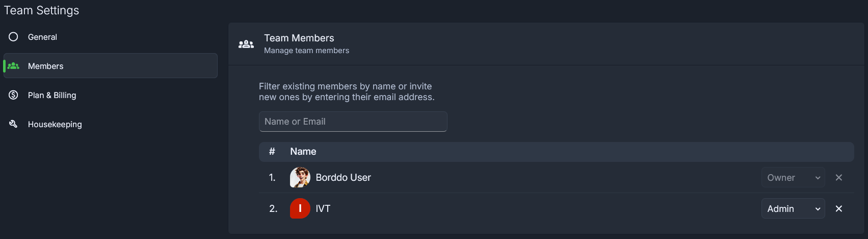Click the circle icon beside General
The height and width of the screenshot is (239, 868).
pos(13,37)
